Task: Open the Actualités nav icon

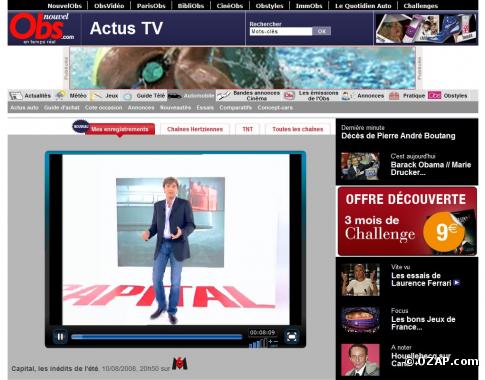Action: [16, 96]
